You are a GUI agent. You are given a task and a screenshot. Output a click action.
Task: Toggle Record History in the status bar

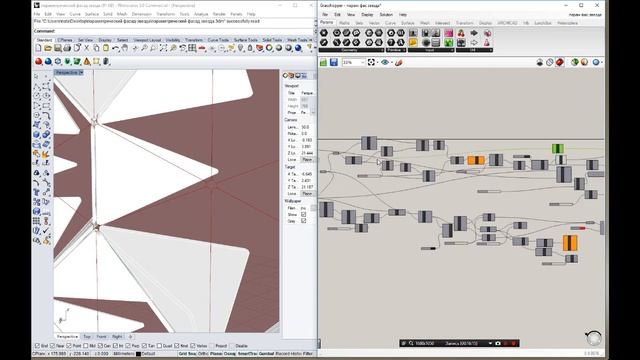pos(289,353)
